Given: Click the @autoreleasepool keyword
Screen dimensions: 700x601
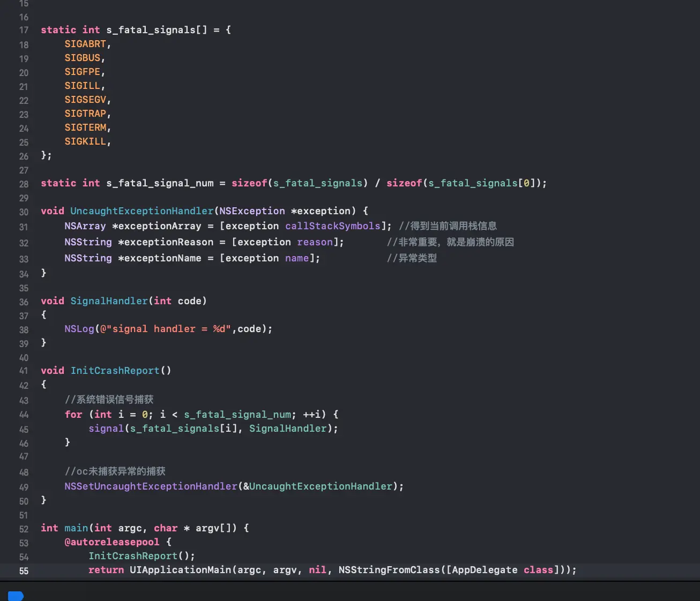Looking at the screenshot, I should tap(111, 542).
